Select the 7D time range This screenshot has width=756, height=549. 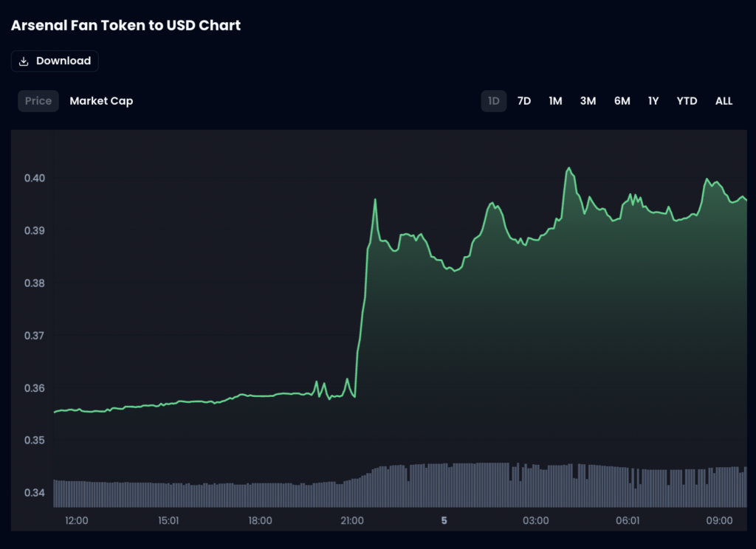[x=524, y=101]
